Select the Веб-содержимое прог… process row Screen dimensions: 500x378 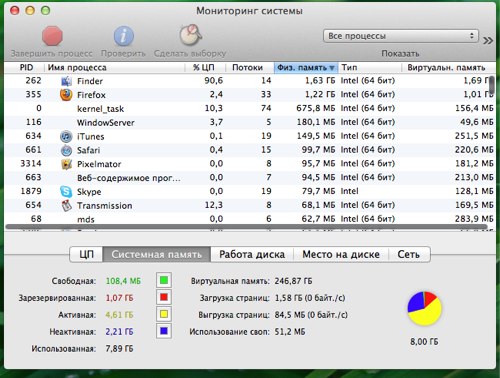250,178
